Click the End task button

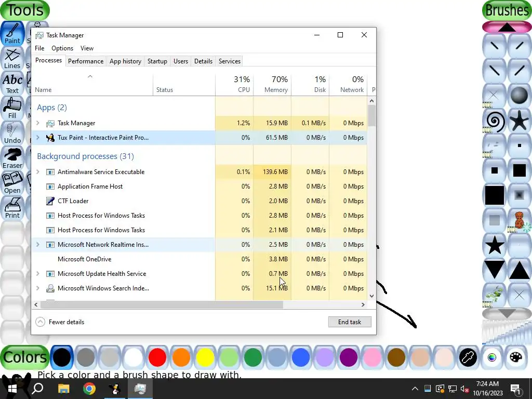click(x=350, y=322)
